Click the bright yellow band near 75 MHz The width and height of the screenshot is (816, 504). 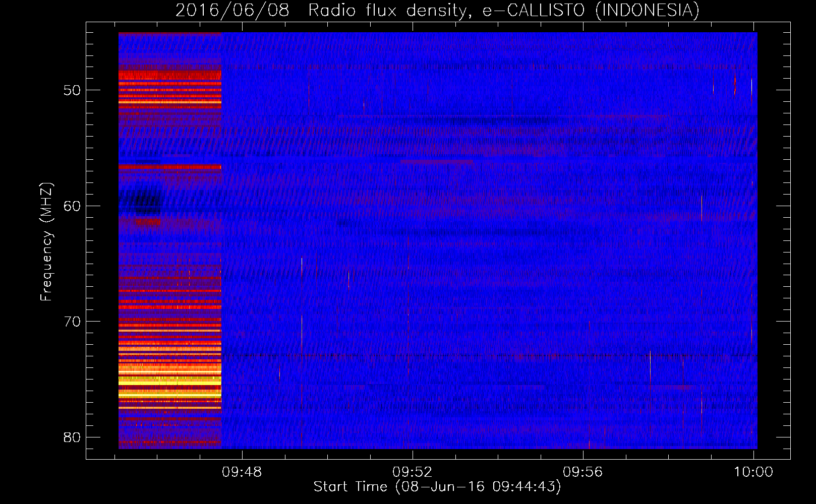pos(170,383)
